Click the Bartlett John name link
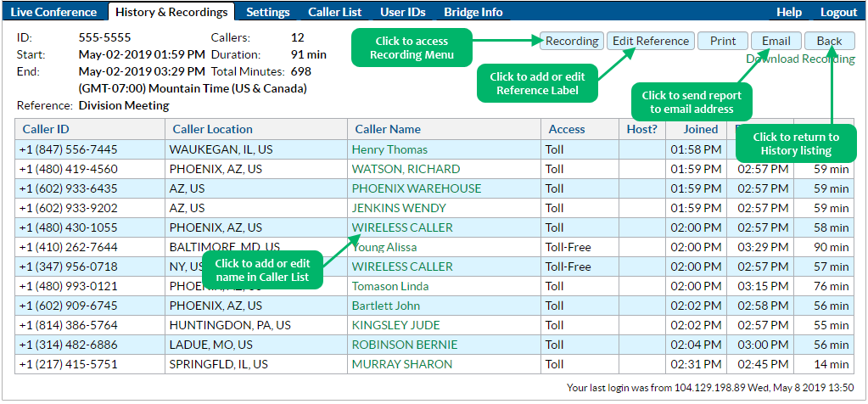 386,306
